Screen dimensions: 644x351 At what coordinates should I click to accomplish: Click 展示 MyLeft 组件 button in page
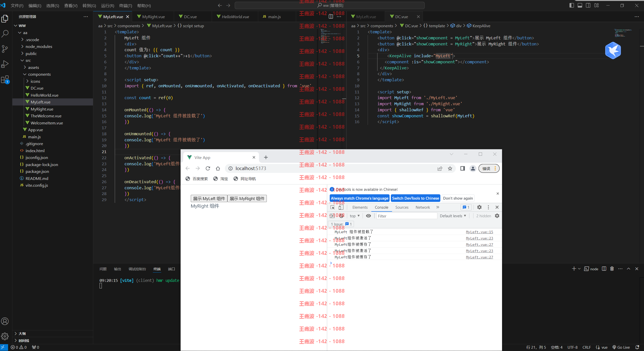209,199
